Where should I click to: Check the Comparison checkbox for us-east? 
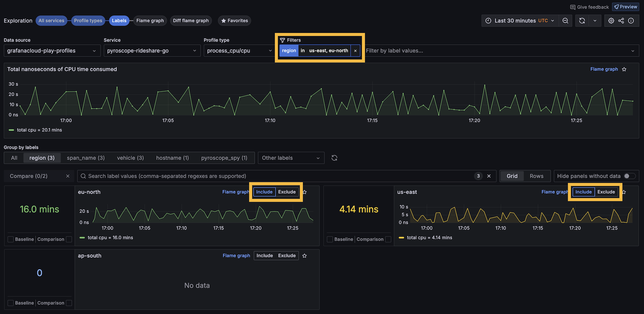click(388, 239)
